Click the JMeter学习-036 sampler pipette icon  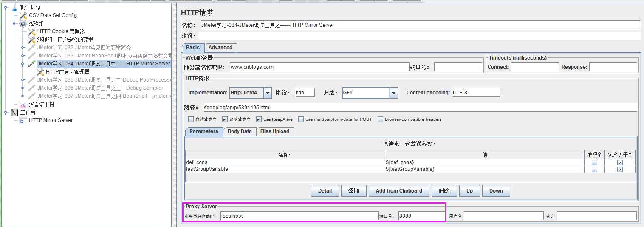click(31, 88)
